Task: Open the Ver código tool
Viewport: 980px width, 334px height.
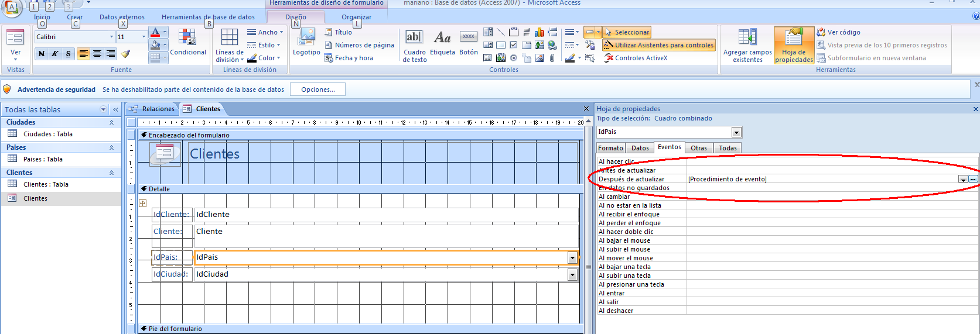Action: [838, 32]
